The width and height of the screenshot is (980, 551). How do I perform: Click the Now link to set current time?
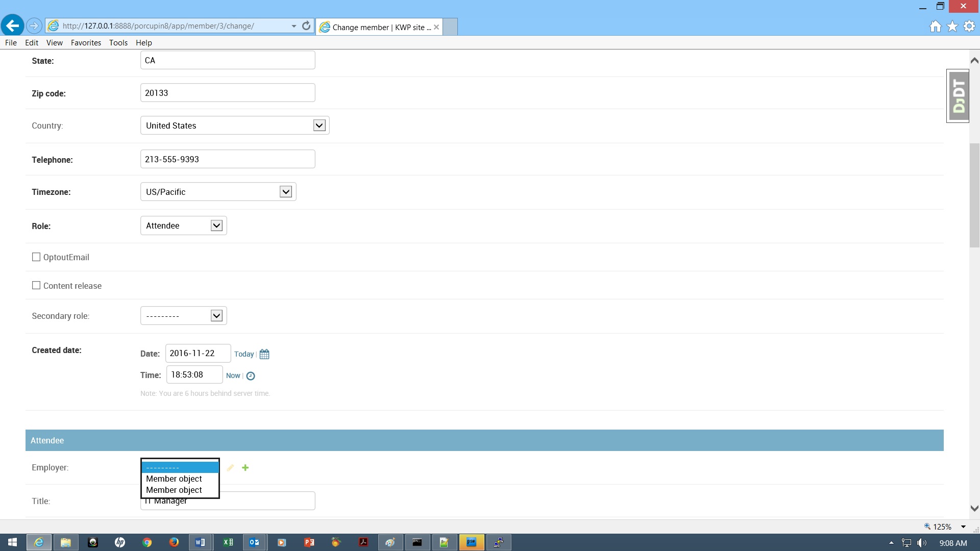[233, 375]
